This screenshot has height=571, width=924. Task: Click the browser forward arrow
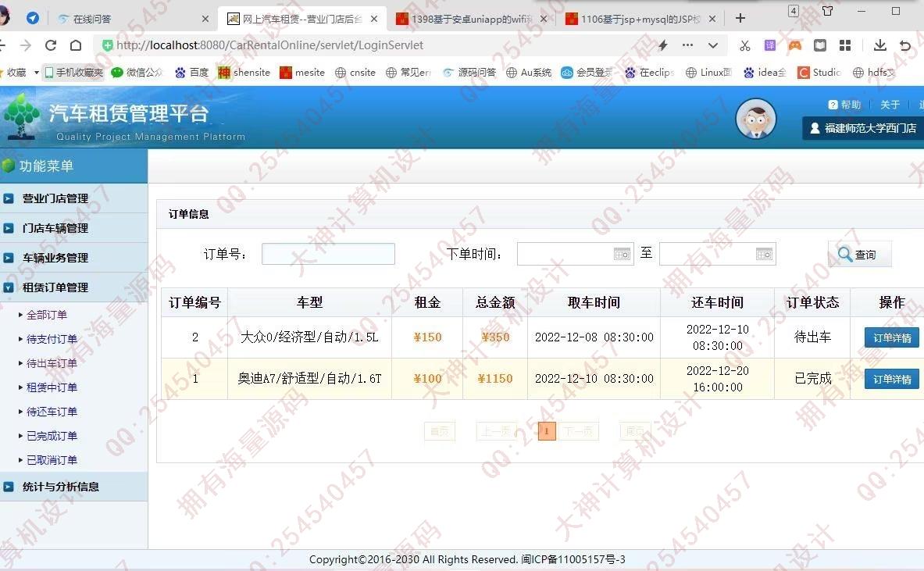pyautogui.click(x=26, y=45)
